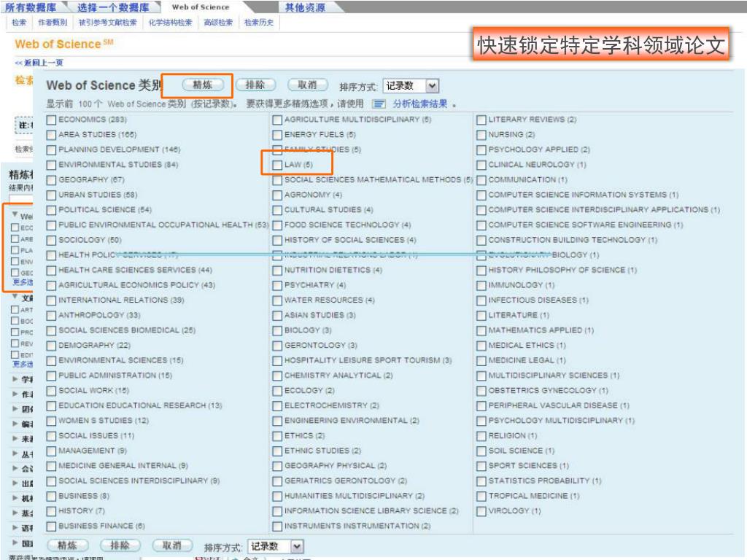Expand the fourth collapsed sidebar section (作者)

(x=15, y=394)
